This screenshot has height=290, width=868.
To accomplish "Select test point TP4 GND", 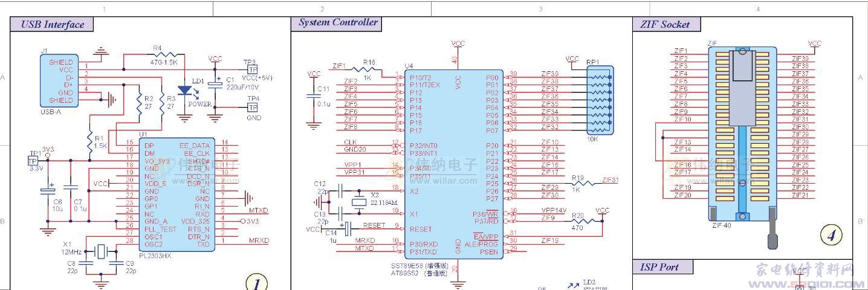I will (x=251, y=108).
